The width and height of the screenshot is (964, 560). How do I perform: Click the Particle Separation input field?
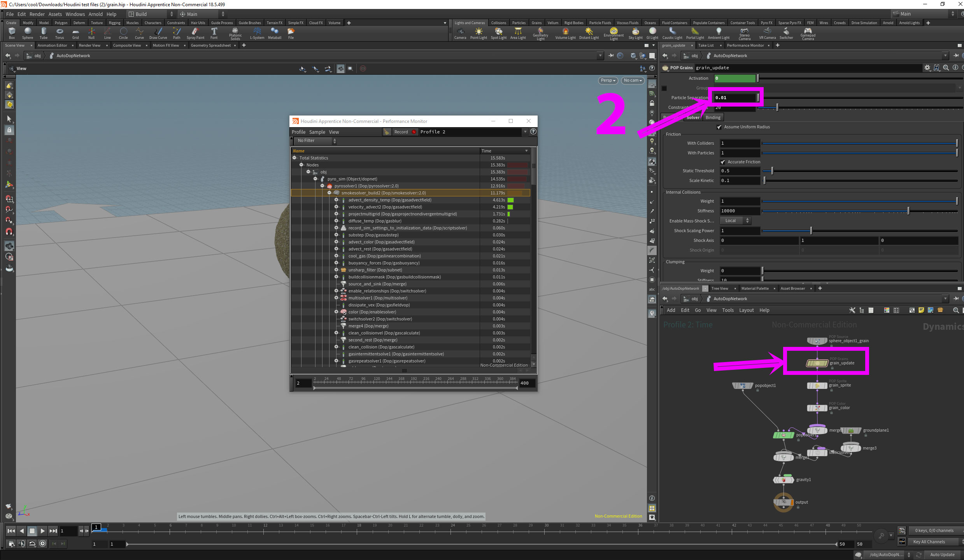pyautogui.click(x=734, y=98)
